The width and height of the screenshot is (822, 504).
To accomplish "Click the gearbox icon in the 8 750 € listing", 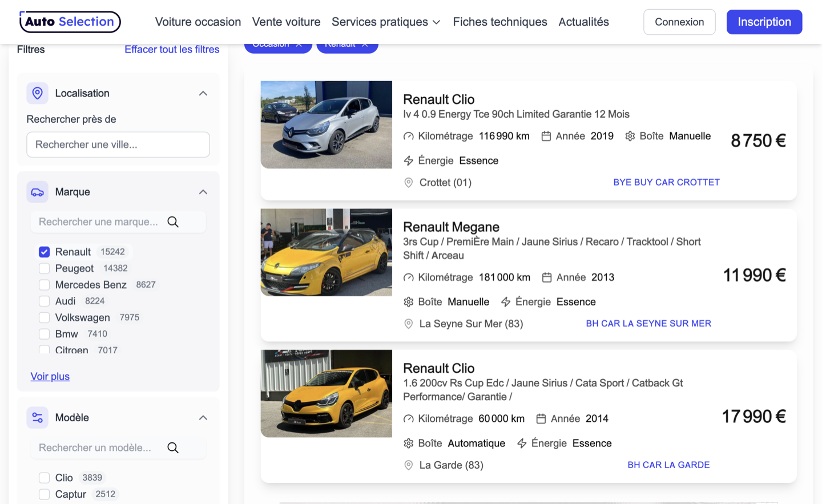I will coord(630,136).
